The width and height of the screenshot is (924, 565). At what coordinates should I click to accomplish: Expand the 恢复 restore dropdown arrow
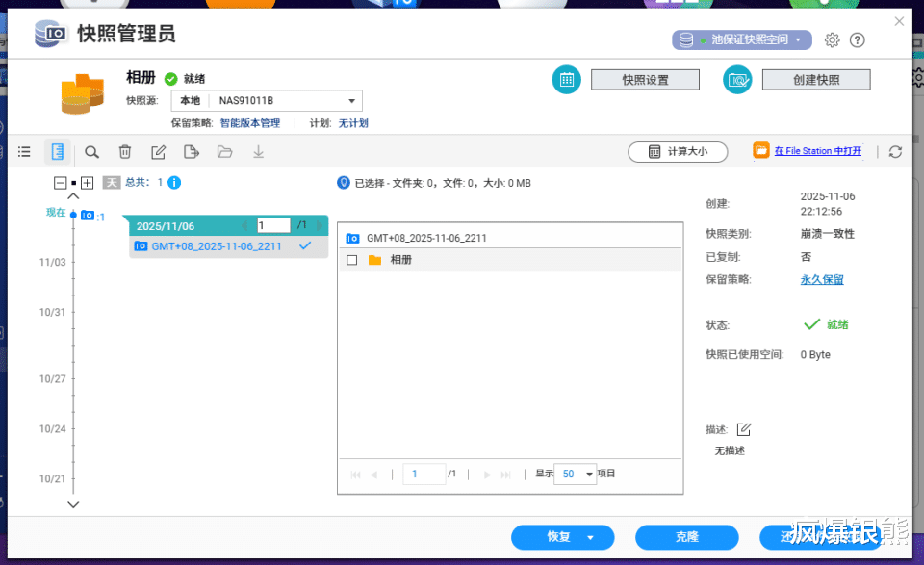pos(590,537)
